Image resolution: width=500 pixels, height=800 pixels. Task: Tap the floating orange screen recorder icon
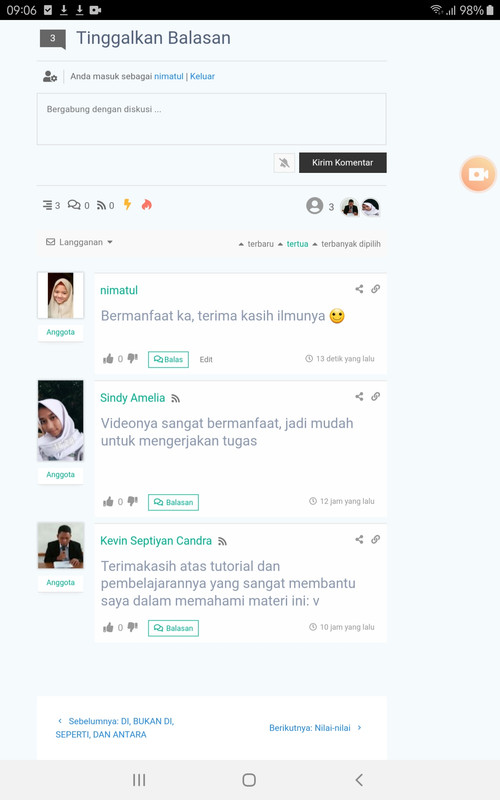478,174
